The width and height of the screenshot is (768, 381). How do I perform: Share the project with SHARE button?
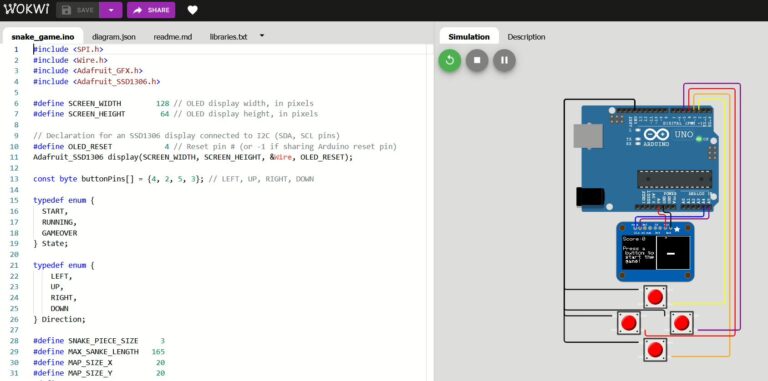151,10
